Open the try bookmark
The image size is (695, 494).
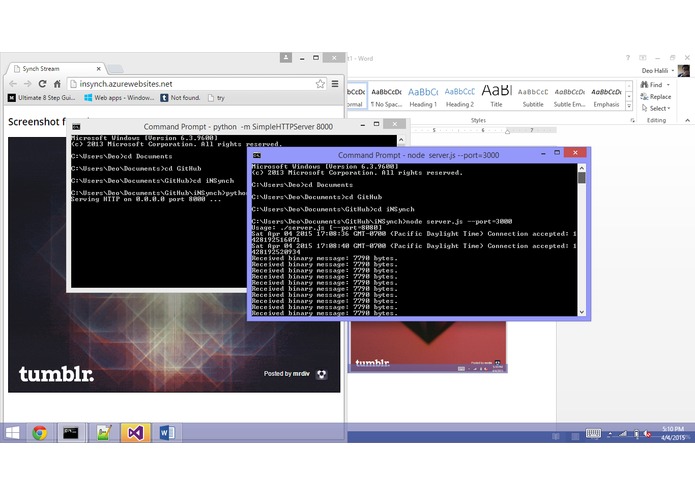pos(216,97)
